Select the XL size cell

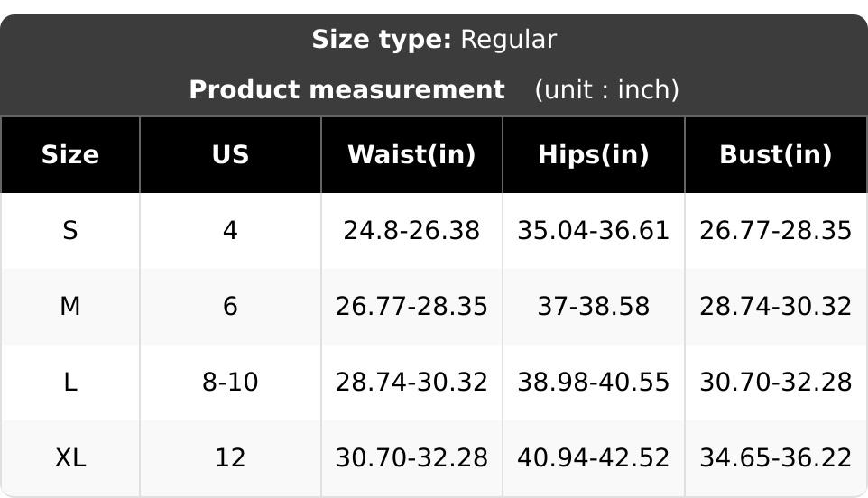click(x=70, y=458)
